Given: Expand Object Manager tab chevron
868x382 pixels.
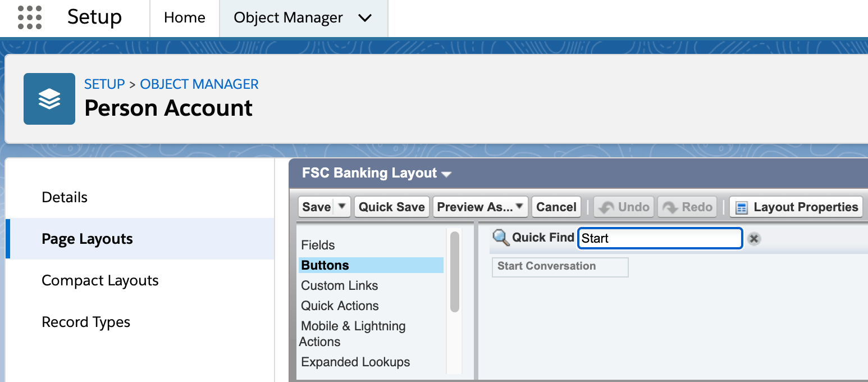Looking at the screenshot, I should coord(365,18).
